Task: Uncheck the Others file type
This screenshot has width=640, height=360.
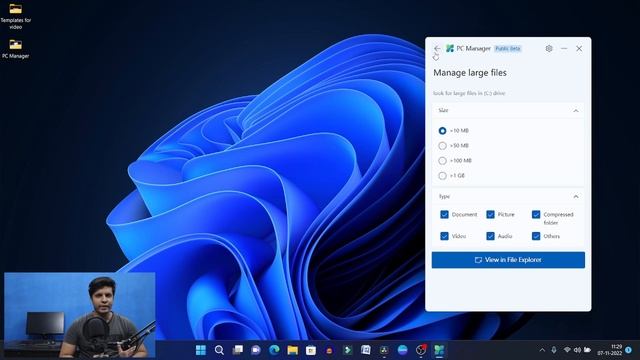Action: (536, 236)
